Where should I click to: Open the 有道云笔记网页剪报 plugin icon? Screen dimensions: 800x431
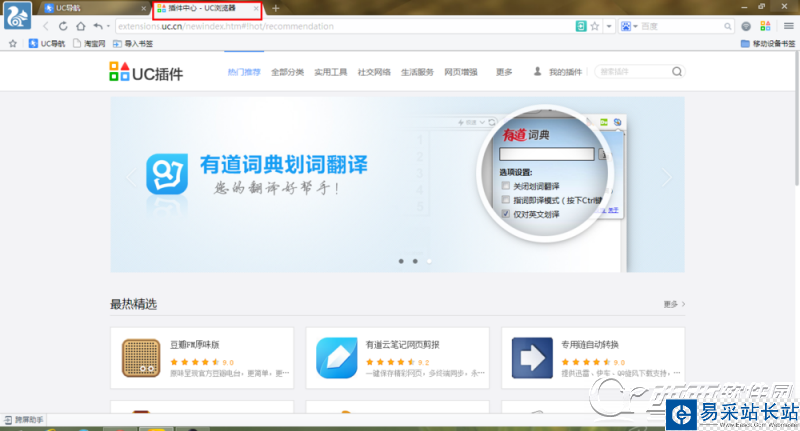(x=337, y=358)
